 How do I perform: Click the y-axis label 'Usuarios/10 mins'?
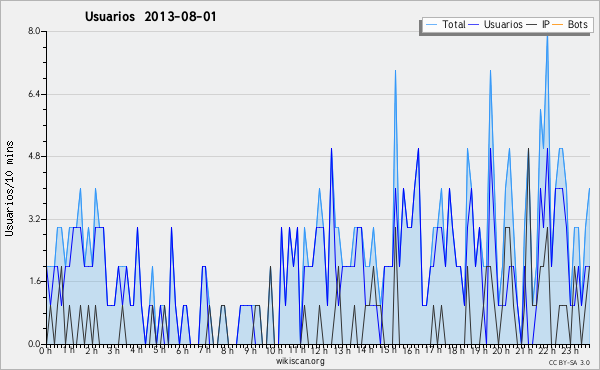(9, 189)
